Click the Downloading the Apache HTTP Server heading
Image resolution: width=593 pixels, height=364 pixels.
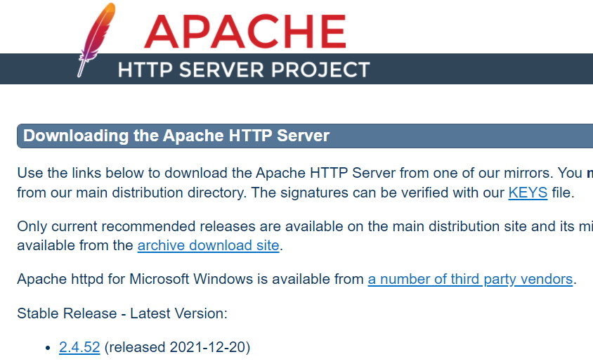pos(176,136)
